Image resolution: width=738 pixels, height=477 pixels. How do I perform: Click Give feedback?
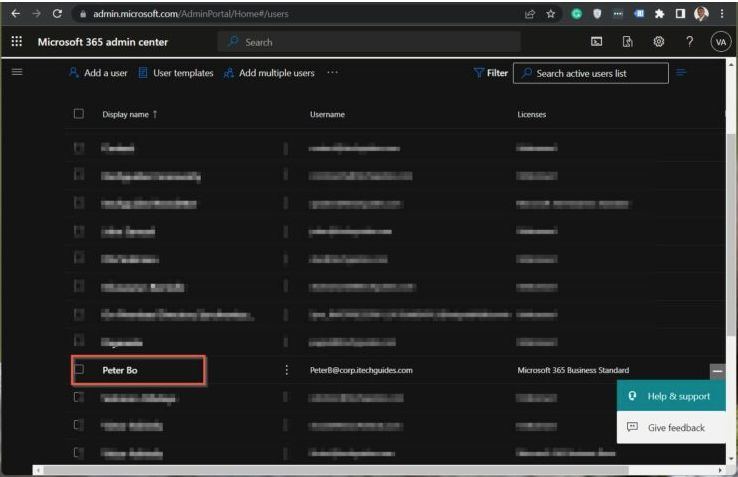671,428
